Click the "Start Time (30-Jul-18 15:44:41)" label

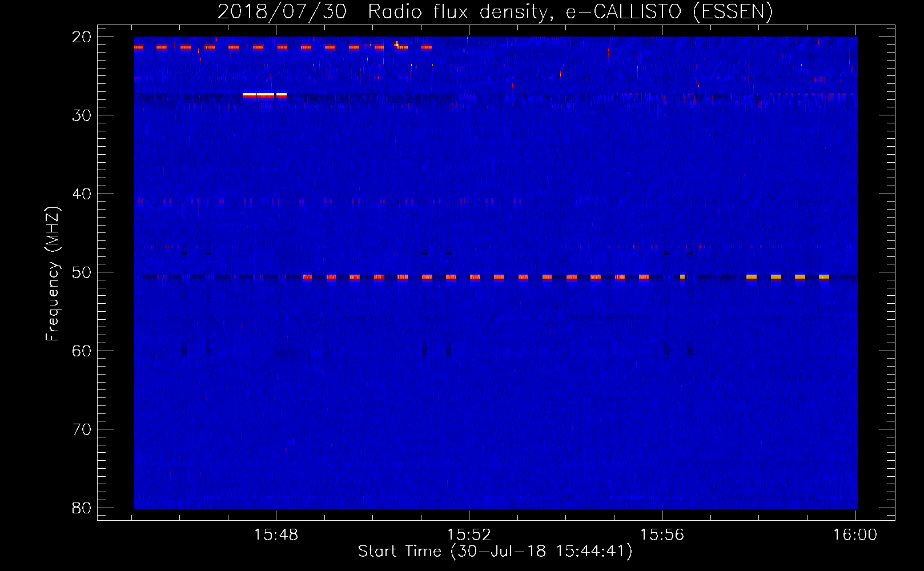(495, 552)
